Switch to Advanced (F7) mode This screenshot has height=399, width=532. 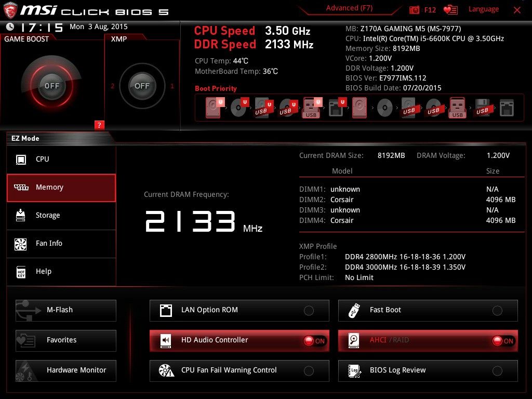[349, 8]
